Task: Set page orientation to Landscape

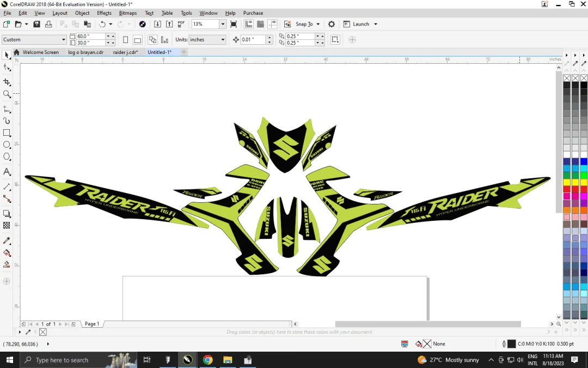Action: point(138,39)
